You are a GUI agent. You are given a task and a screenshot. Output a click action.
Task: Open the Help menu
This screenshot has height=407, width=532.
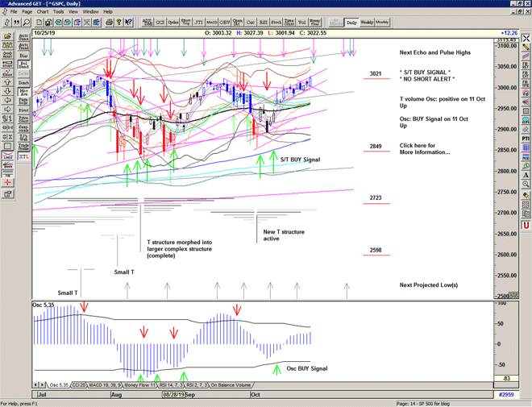[x=108, y=11]
